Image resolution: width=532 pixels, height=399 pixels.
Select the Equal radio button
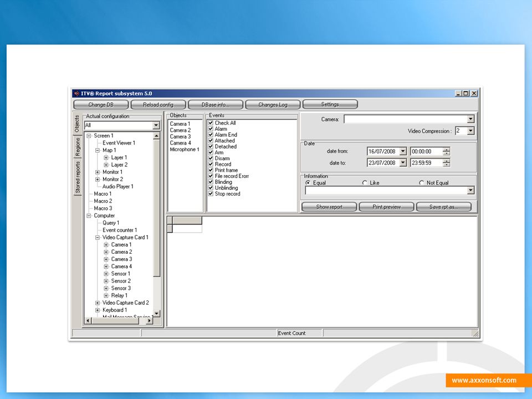click(x=308, y=183)
